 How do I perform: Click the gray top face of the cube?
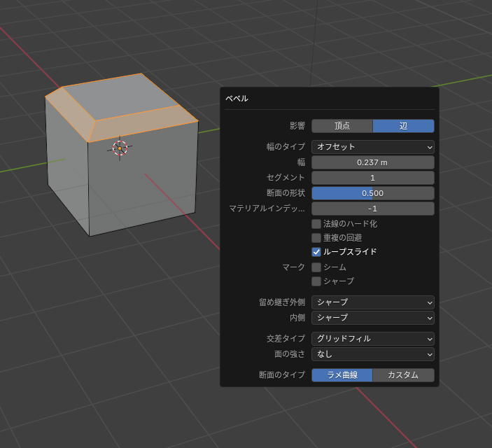click(x=122, y=97)
